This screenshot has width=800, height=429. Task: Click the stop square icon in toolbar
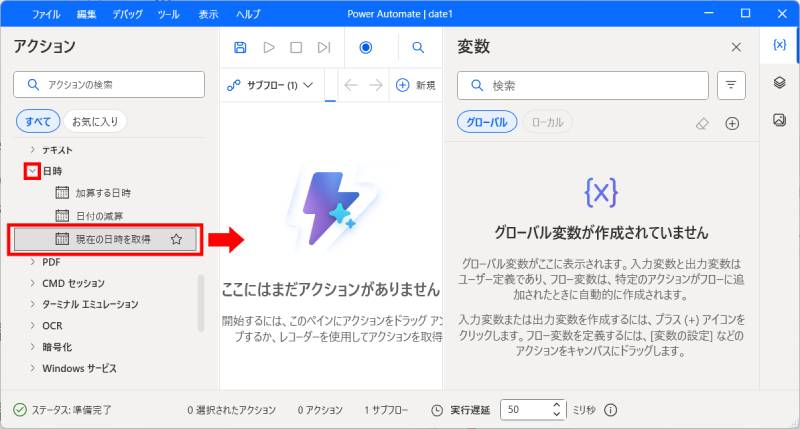(x=296, y=47)
